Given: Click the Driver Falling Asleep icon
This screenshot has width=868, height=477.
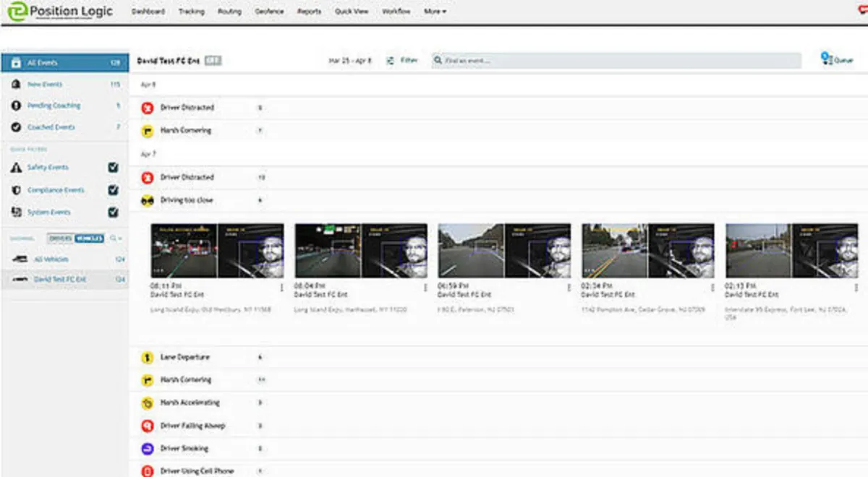Looking at the screenshot, I should (147, 426).
